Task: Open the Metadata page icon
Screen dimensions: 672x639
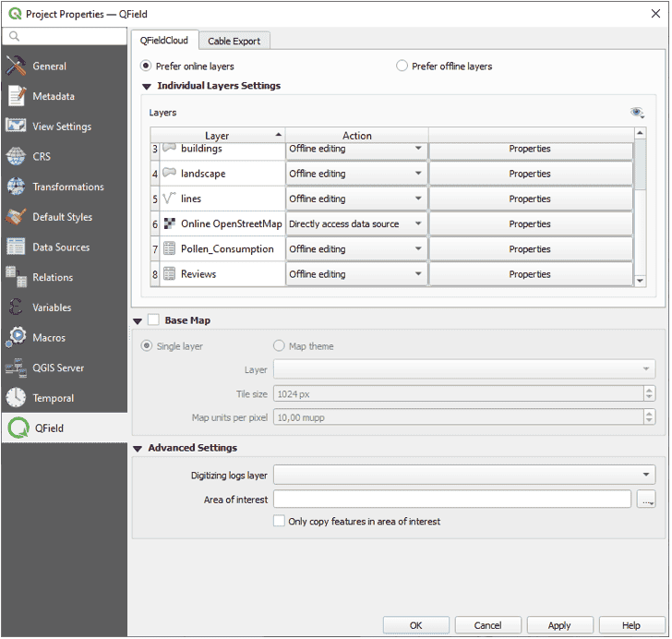Action: [16, 96]
